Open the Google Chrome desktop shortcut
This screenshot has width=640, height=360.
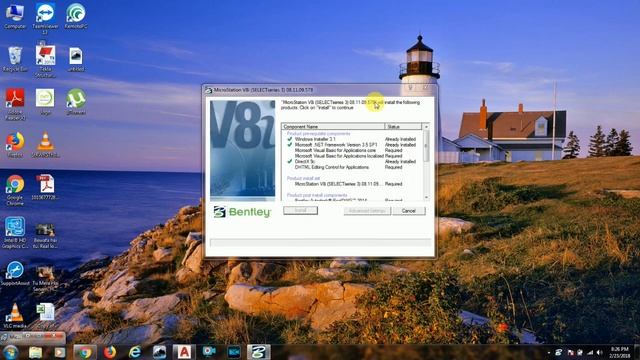pyautogui.click(x=15, y=190)
